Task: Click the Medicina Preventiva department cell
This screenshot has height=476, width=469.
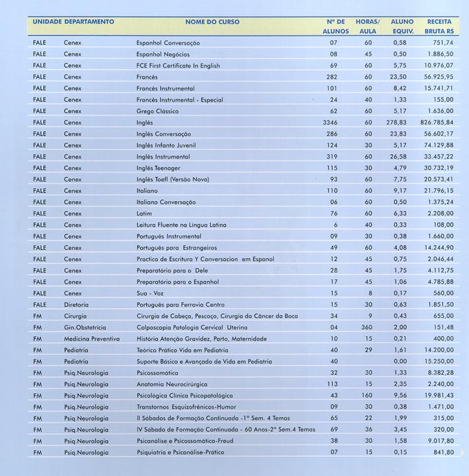Action: (x=92, y=339)
